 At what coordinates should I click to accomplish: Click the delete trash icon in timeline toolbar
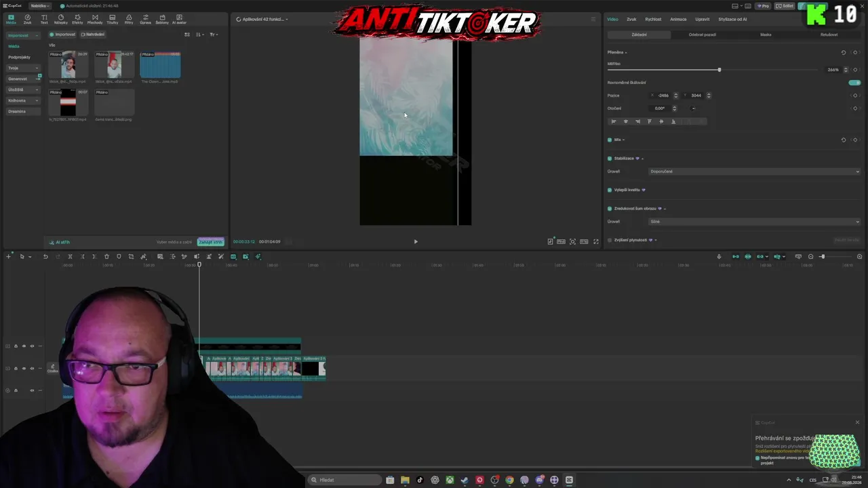pyautogui.click(x=106, y=256)
